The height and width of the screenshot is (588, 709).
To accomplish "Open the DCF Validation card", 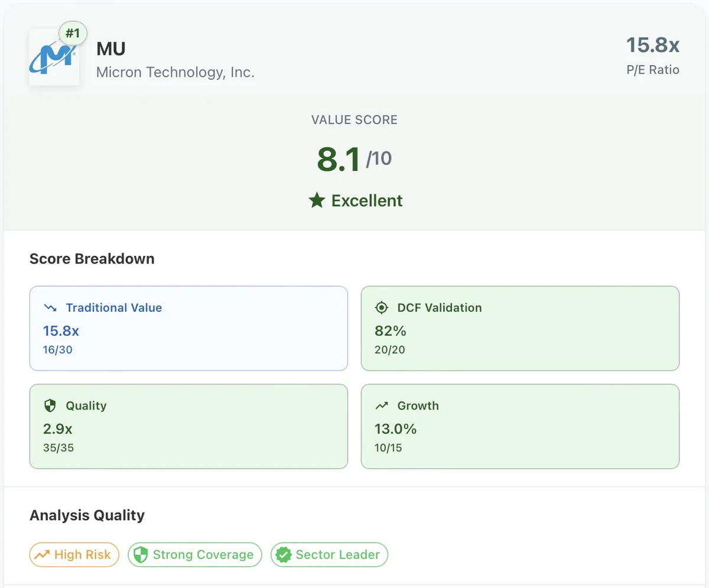I will (520, 329).
